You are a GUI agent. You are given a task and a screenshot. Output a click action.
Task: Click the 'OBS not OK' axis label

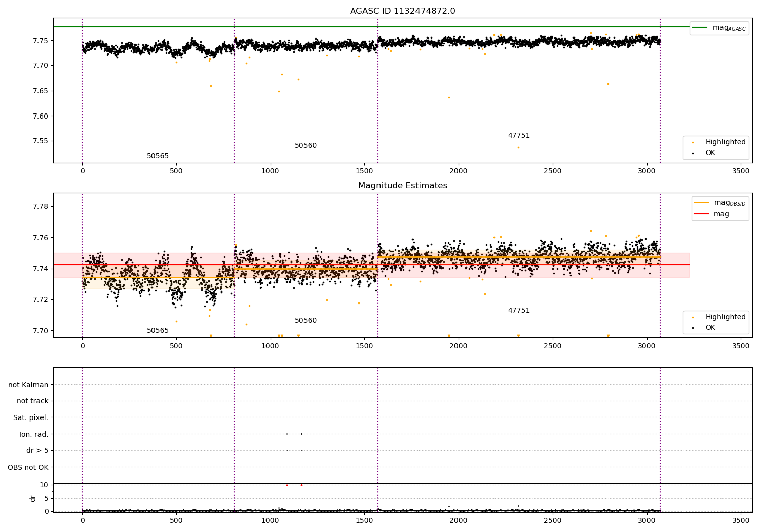(x=28, y=467)
